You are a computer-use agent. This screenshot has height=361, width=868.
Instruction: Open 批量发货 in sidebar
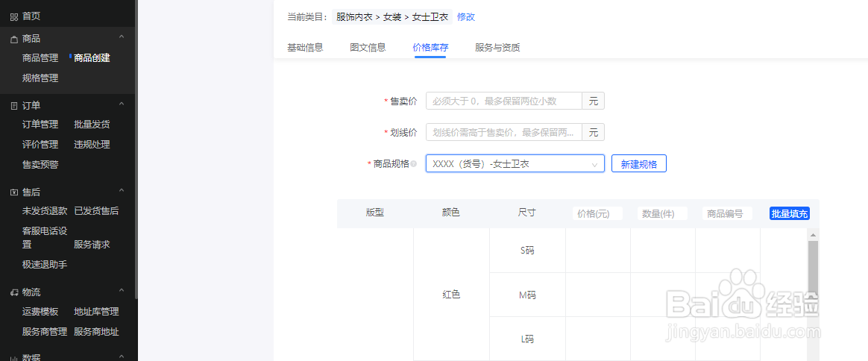click(x=92, y=125)
